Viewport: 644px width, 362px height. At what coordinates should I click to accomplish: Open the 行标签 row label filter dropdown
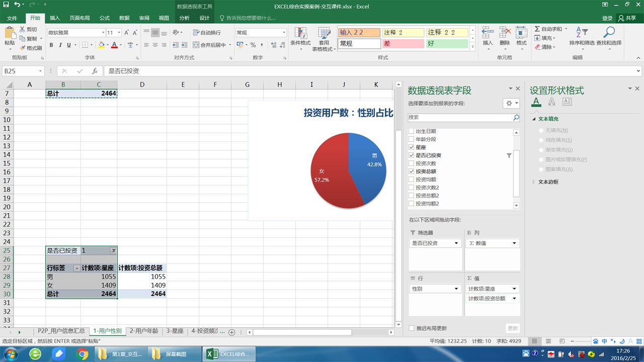[x=76, y=268]
